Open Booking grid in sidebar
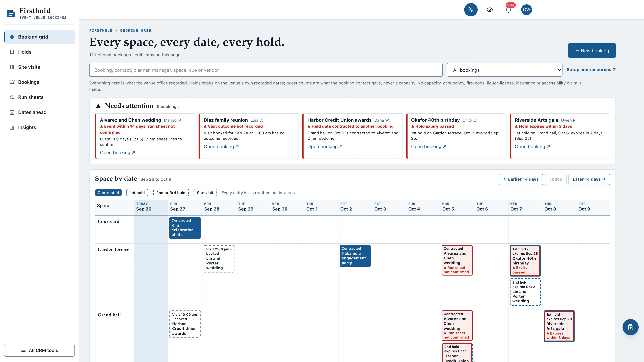Viewport: 644px width, 362px height. tap(40, 37)
